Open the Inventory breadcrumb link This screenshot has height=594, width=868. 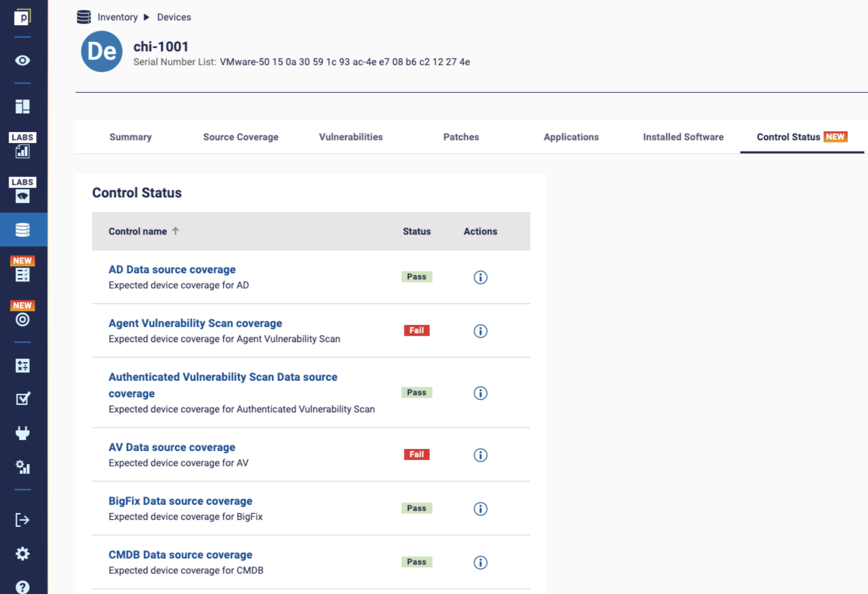click(118, 17)
